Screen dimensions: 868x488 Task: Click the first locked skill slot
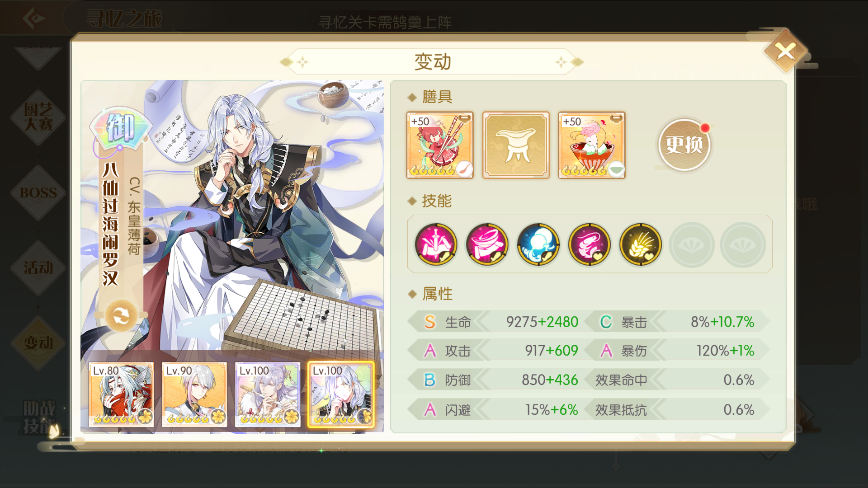point(692,244)
